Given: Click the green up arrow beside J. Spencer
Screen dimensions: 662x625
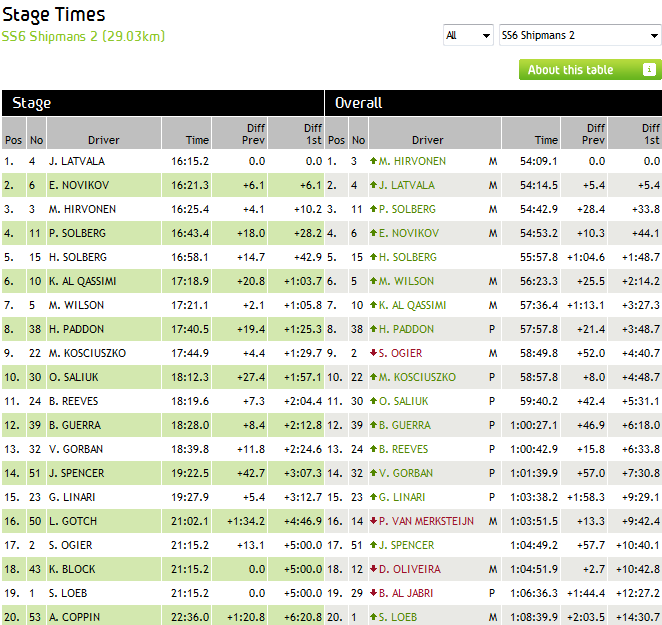Looking at the screenshot, I should point(373,545).
